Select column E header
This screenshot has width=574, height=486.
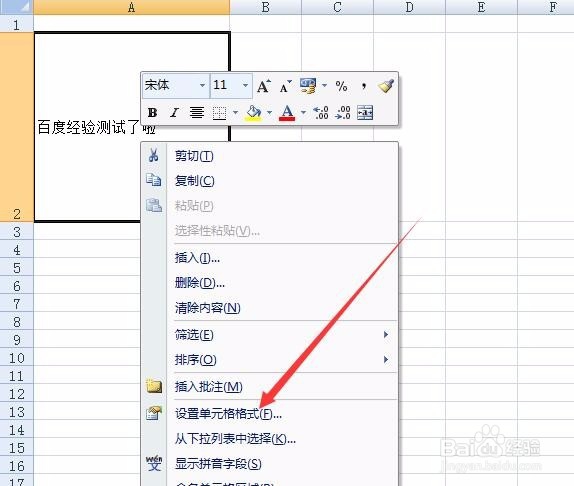click(481, 7)
